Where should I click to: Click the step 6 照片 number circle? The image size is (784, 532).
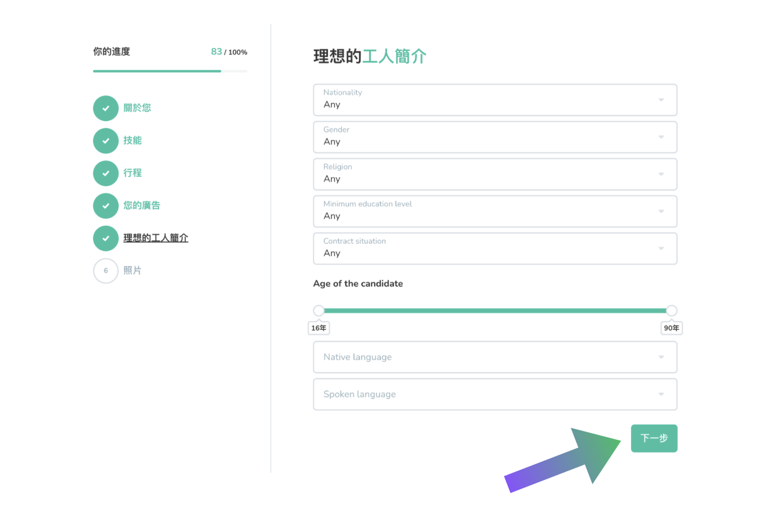(x=105, y=271)
